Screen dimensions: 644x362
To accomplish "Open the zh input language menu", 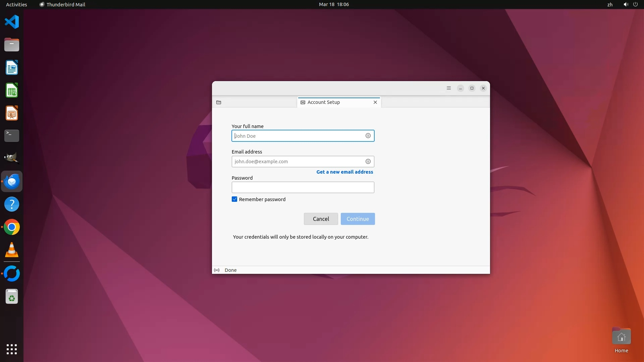I will pyautogui.click(x=610, y=4).
